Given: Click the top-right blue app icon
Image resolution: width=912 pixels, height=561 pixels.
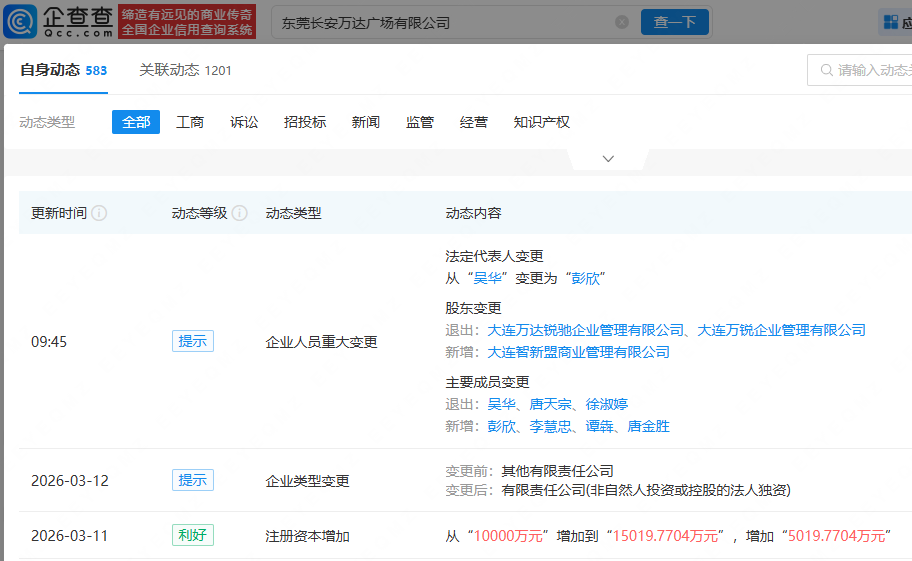Looking at the screenshot, I should (889, 22).
